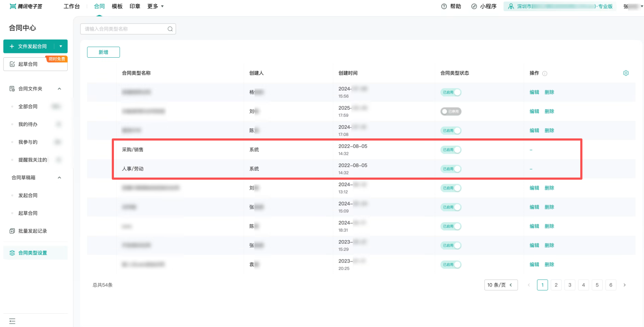The image size is (644, 327).
Task: Collapse the 合同文件夹 section
Action: pyautogui.click(x=59, y=89)
